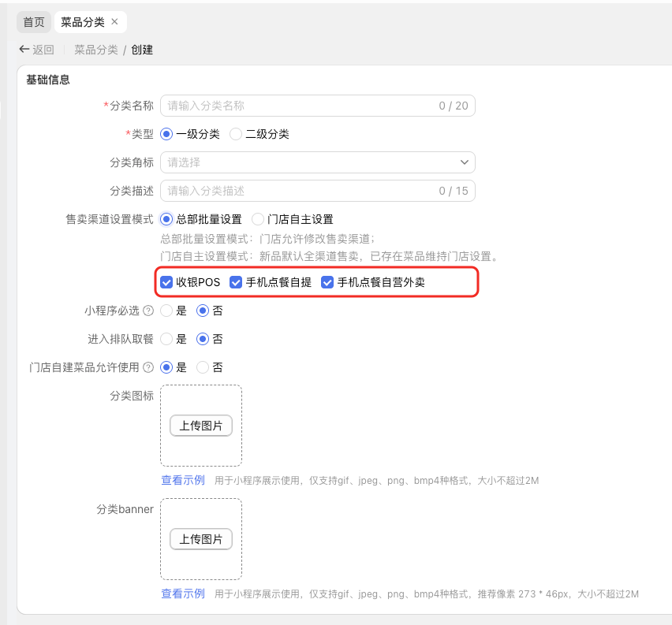Click the back arrow icon next to 返回

coord(24,50)
